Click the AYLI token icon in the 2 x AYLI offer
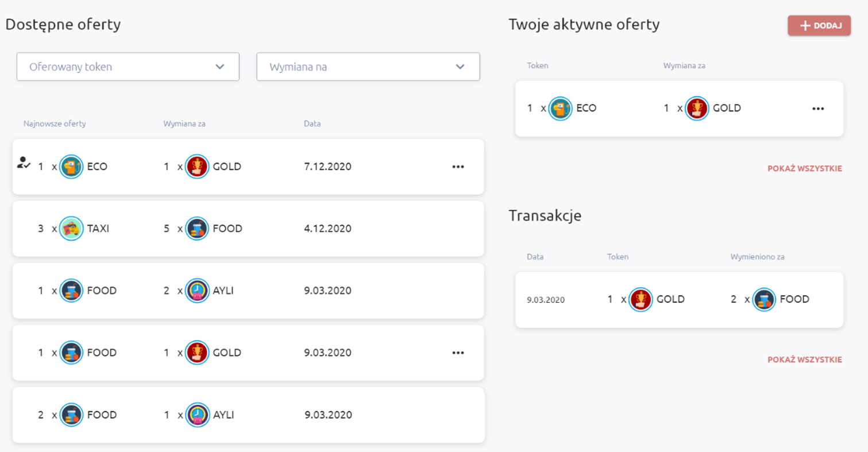This screenshot has height=452, width=868. 198,291
